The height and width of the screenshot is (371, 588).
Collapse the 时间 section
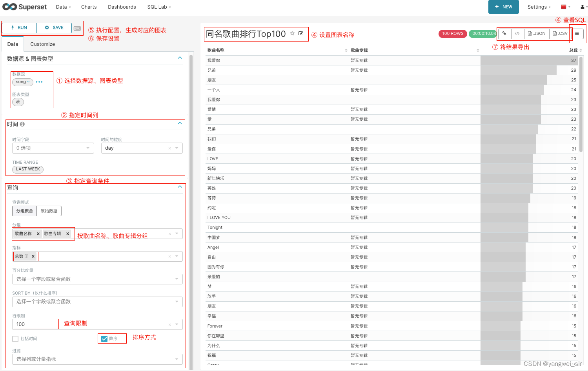pos(180,123)
